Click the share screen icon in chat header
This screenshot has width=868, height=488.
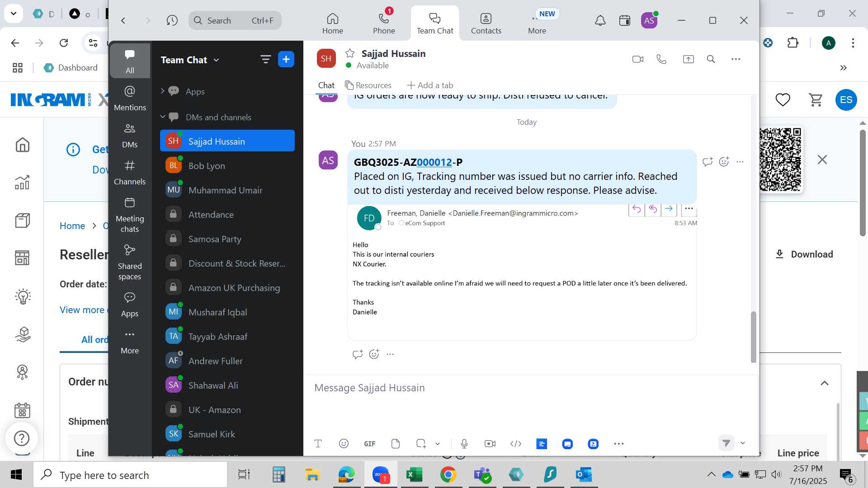click(688, 59)
